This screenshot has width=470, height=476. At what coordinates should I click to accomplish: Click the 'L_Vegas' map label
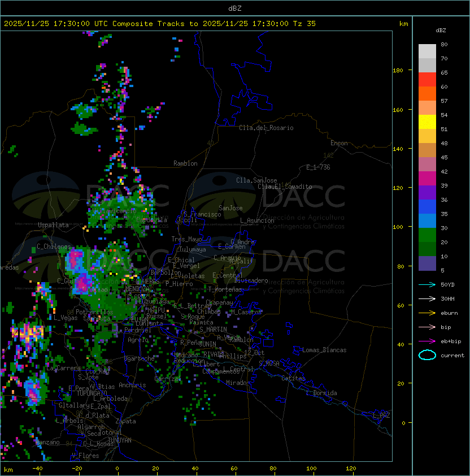66,318
